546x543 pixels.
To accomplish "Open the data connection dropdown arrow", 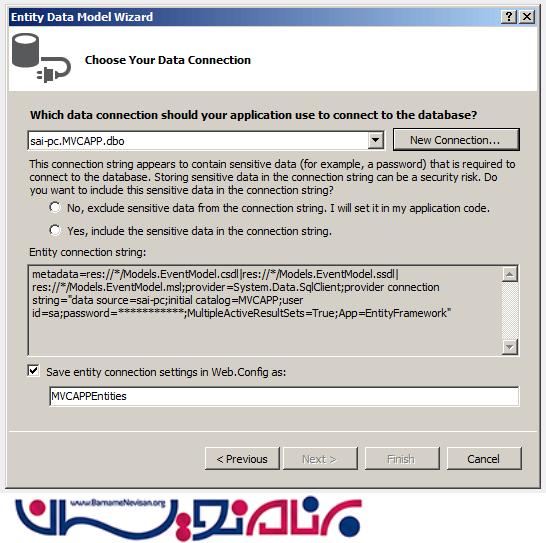I will point(375,140).
